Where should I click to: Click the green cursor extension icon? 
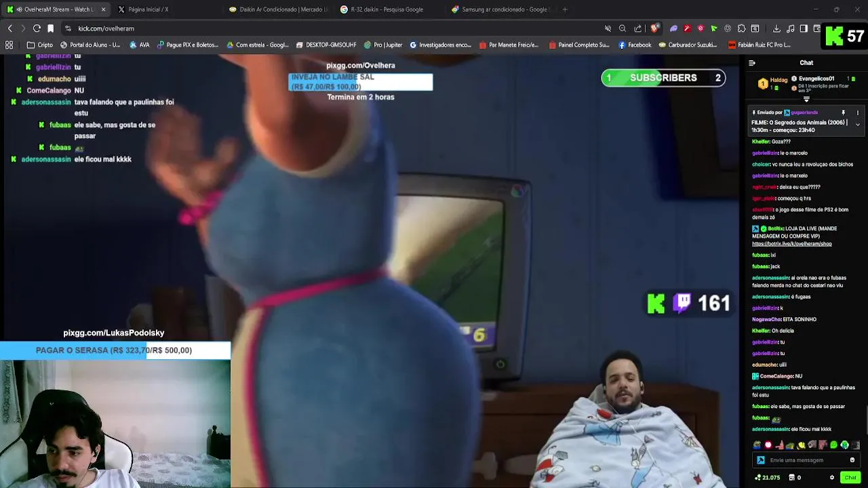pos(714,28)
